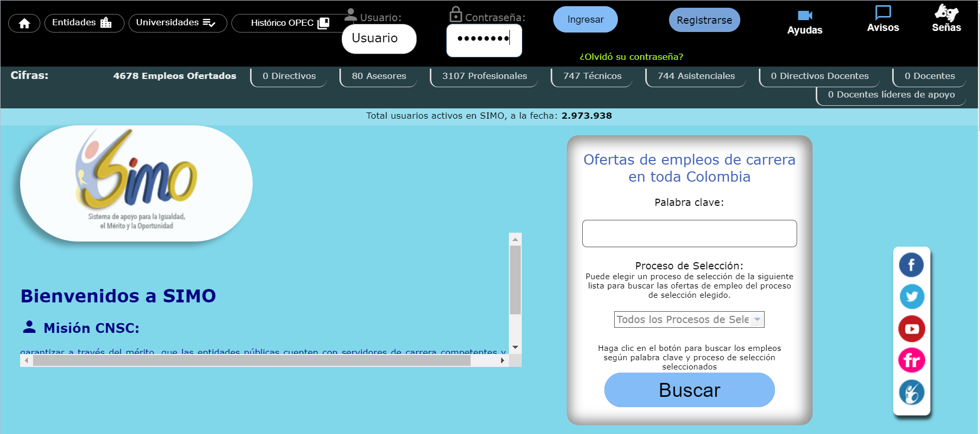Click the home icon button
Image resolution: width=980 pixels, height=434 pixels.
(x=24, y=23)
